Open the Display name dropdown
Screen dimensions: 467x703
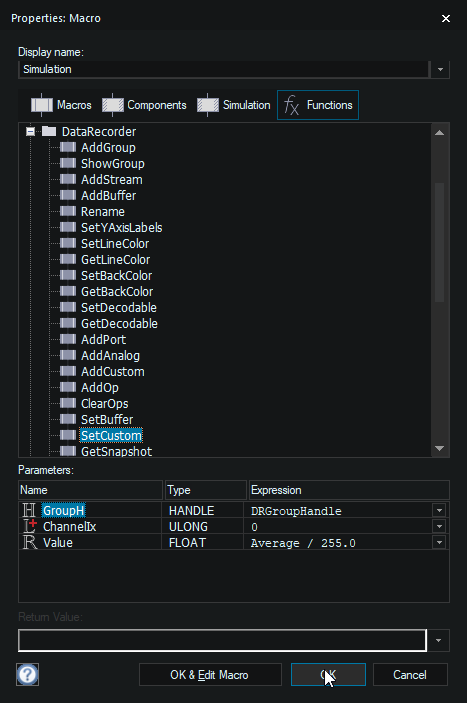point(440,69)
